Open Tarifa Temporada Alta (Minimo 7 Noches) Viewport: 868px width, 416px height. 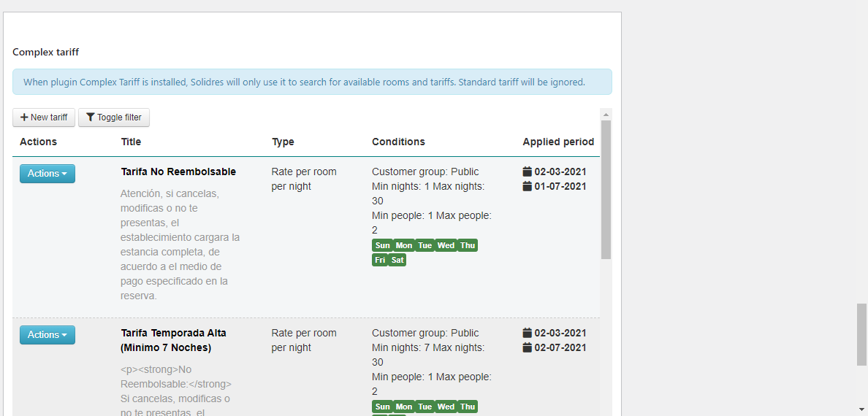pos(174,340)
